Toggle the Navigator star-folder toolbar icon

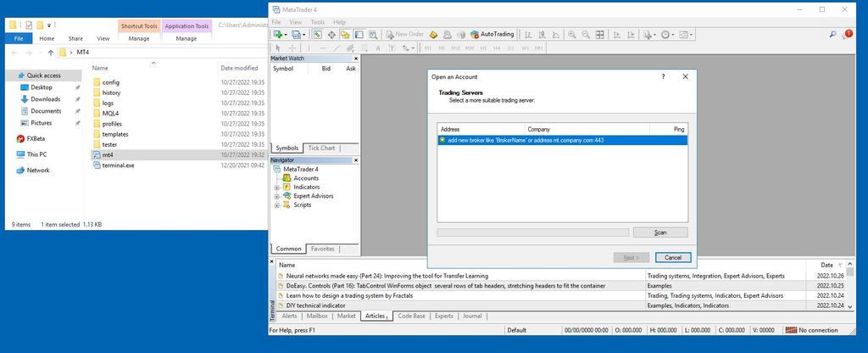click(345, 34)
